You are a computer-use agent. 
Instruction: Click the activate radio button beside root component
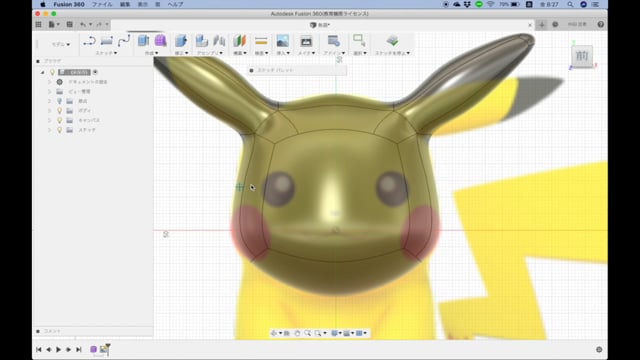(95, 72)
